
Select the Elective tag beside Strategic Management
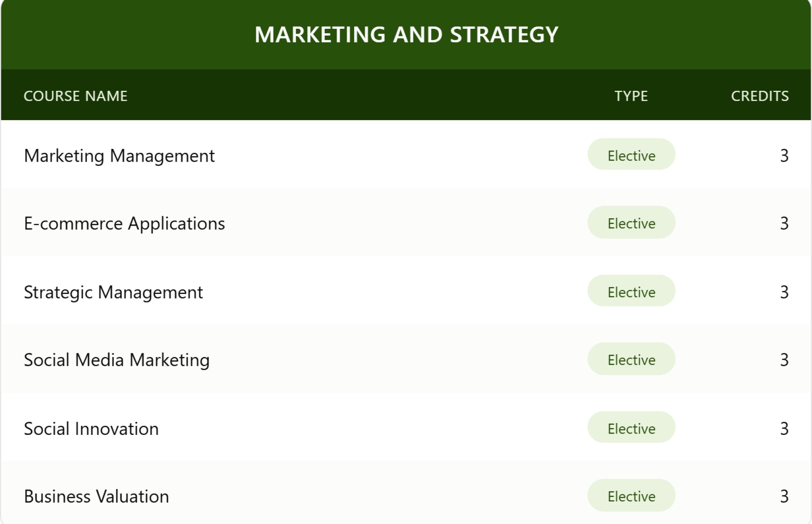pos(631,291)
